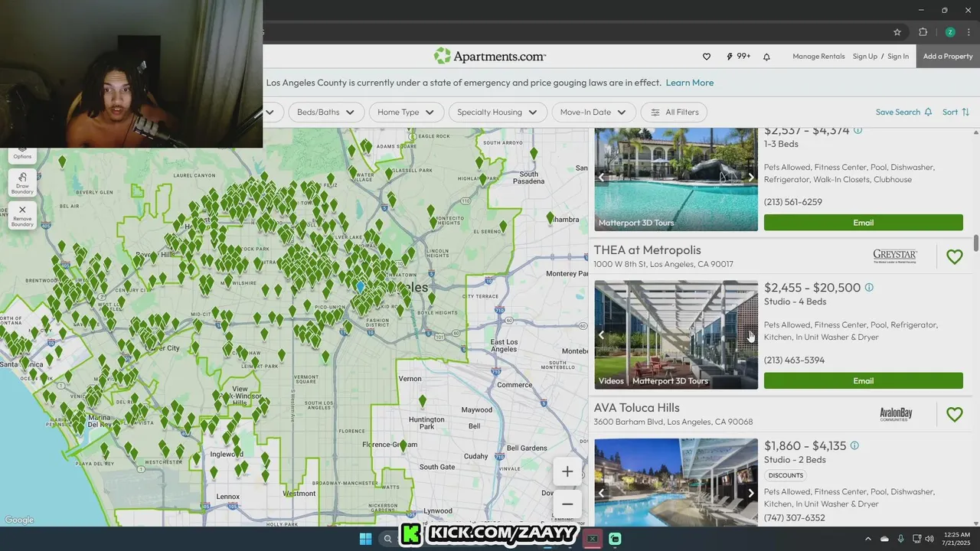
Task: Click the Apartments.com logo
Action: coord(490,56)
